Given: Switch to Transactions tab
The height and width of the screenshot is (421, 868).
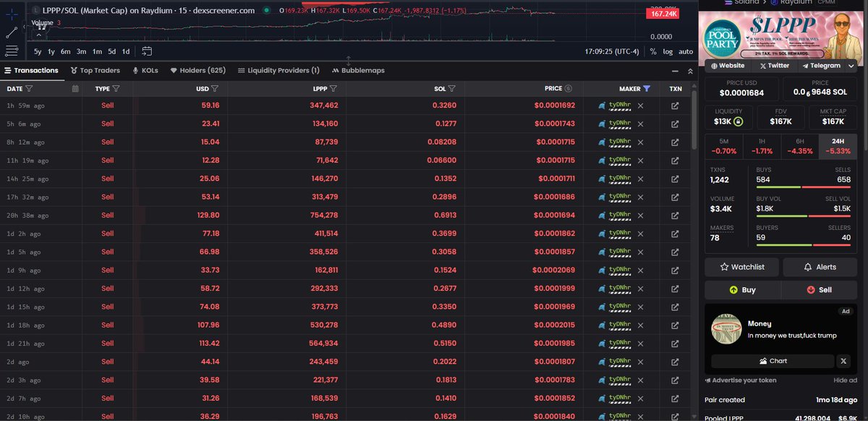Looking at the screenshot, I should (31, 71).
